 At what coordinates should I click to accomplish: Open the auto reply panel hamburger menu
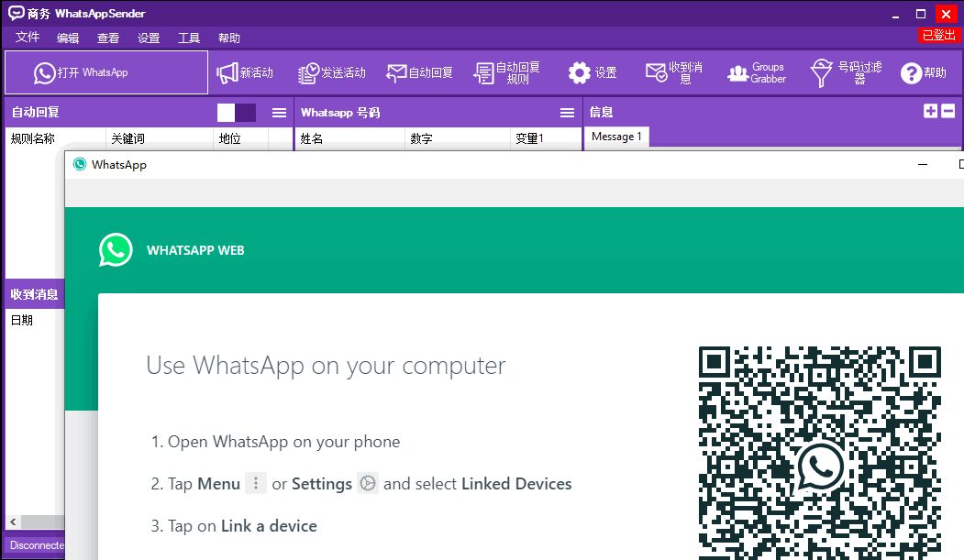point(279,113)
